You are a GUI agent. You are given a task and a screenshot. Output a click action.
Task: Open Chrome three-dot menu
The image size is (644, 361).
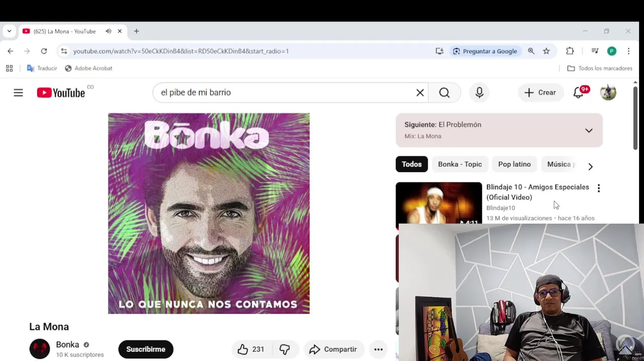[x=628, y=51]
